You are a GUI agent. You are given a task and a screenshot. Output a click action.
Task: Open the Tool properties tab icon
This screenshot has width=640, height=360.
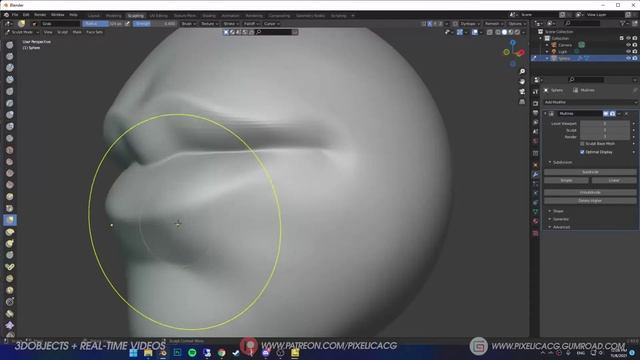(x=536, y=92)
